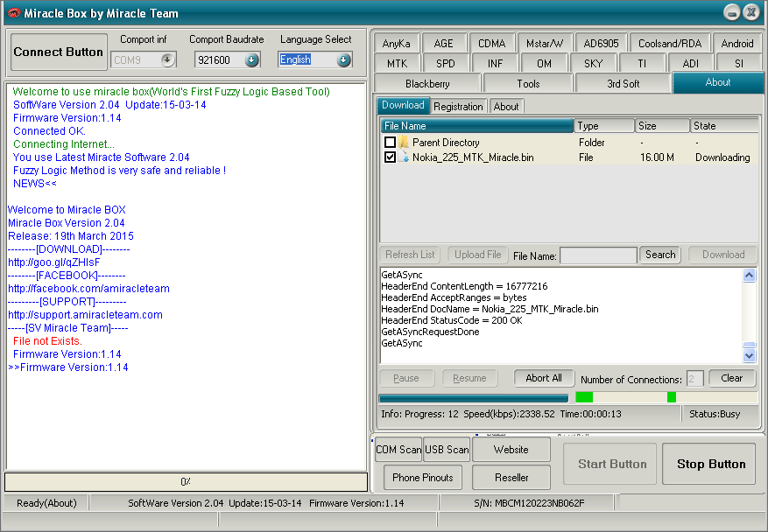768x532 pixels.
Task: Sort list by Type column header
Action: 604,126
